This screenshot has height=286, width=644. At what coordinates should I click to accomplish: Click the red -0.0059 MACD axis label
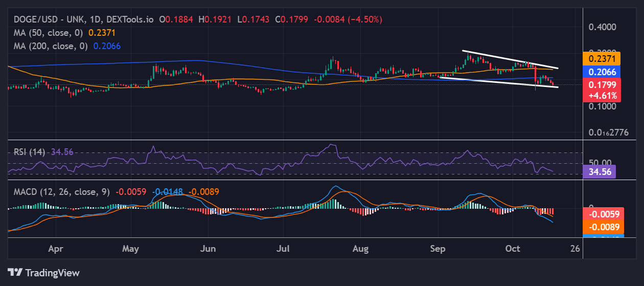pyautogui.click(x=602, y=214)
